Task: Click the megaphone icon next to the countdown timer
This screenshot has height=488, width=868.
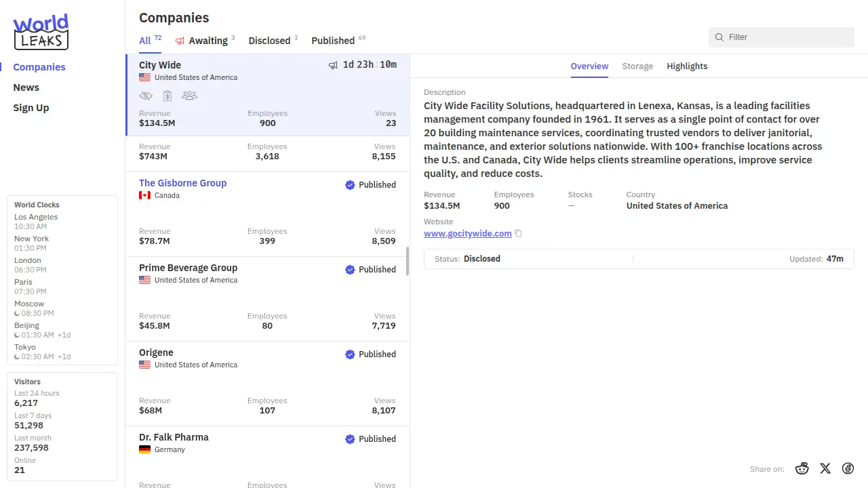Action: click(x=333, y=65)
